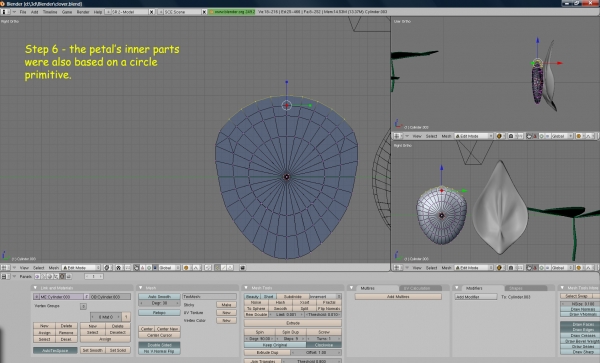Click the OB:Cylinder.003 object name field
This screenshot has height=363, width=600.
tap(110, 296)
